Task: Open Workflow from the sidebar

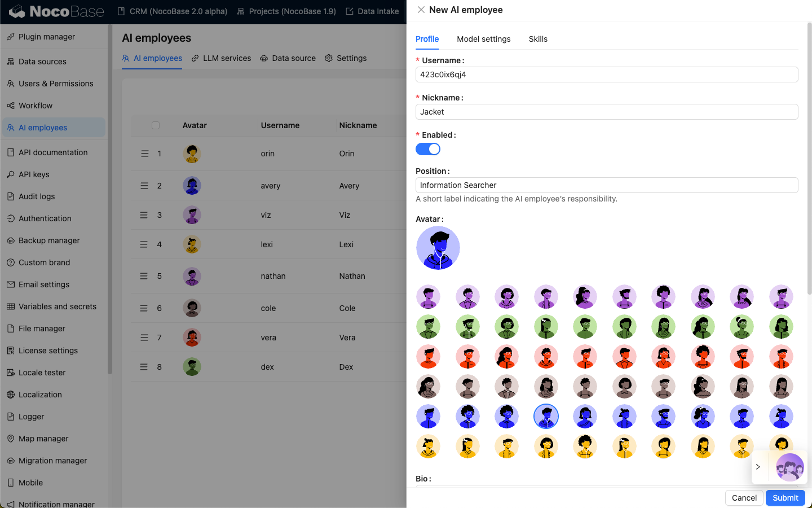Action: 36,106
